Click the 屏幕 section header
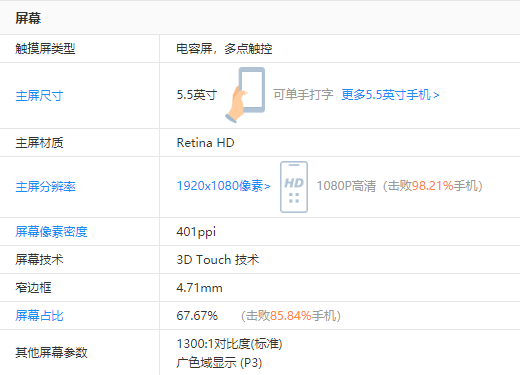The height and width of the screenshot is (375, 520). pyautogui.click(x=28, y=18)
